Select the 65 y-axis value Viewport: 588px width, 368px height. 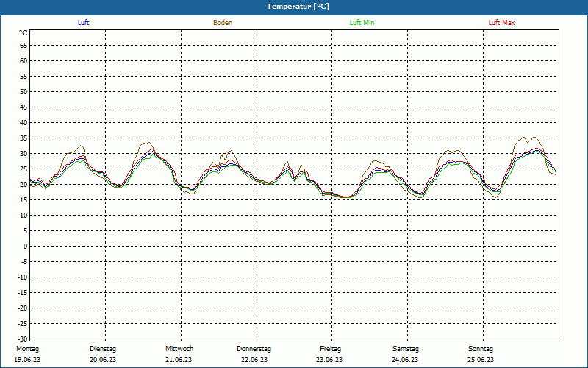coord(24,46)
